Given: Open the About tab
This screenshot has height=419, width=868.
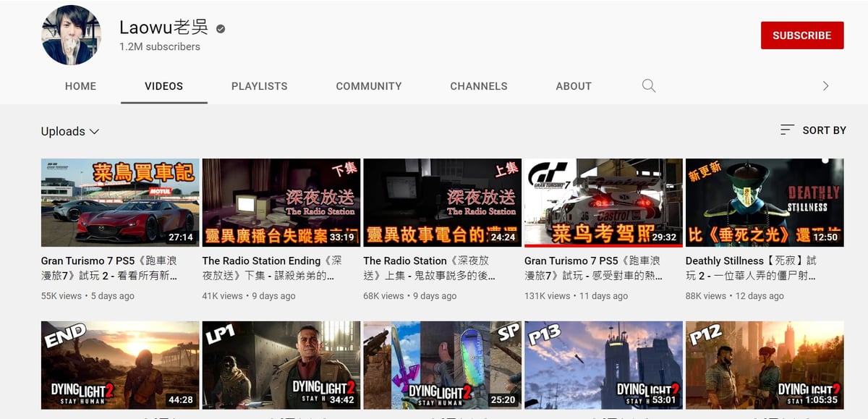Looking at the screenshot, I should (x=574, y=86).
